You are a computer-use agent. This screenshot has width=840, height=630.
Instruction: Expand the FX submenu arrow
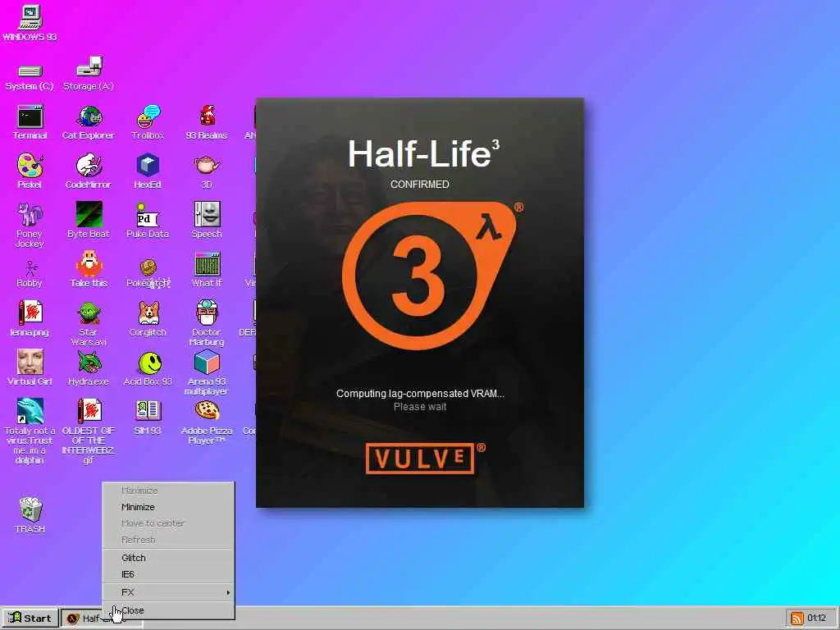point(228,592)
